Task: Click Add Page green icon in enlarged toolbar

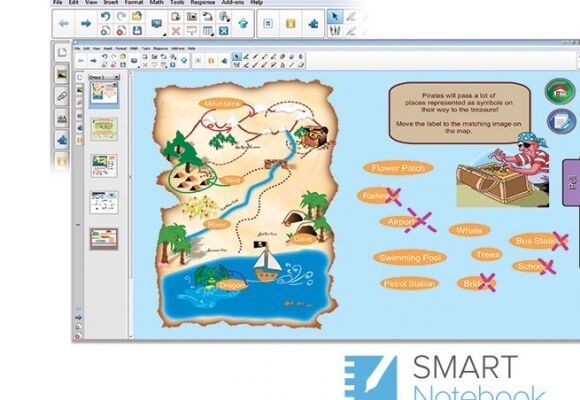Action: tap(105, 31)
